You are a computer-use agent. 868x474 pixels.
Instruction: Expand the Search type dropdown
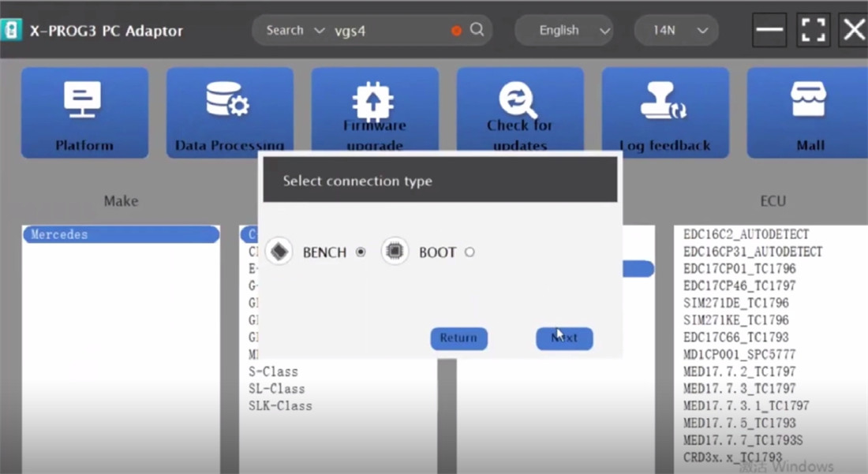tap(295, 30)
